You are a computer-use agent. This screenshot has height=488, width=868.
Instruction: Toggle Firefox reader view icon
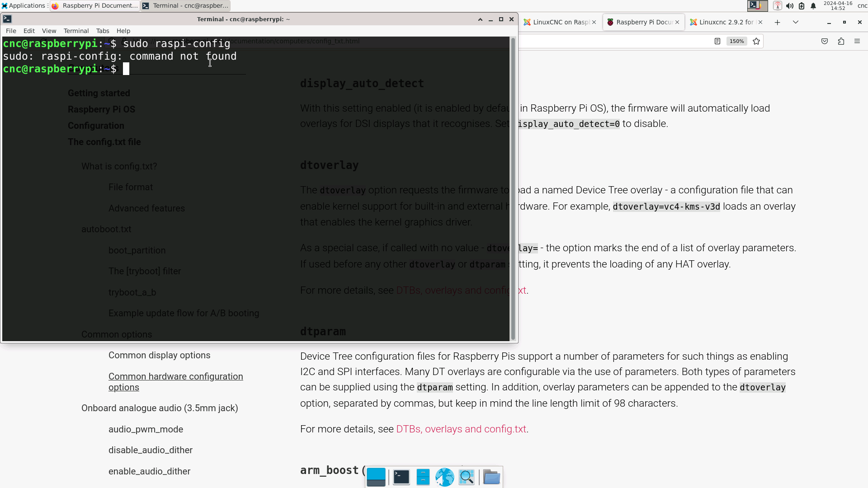pos(717,41)
